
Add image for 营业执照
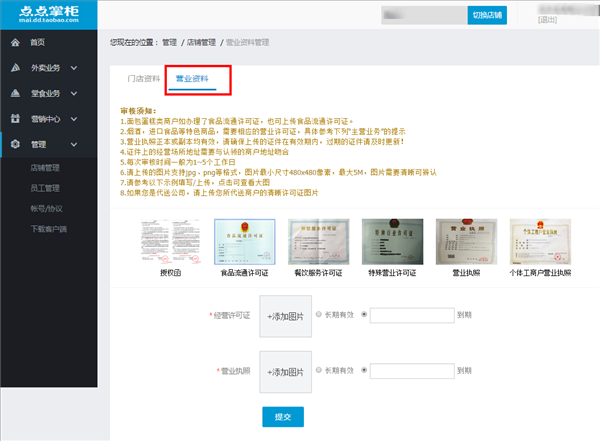tap(285, 372)
